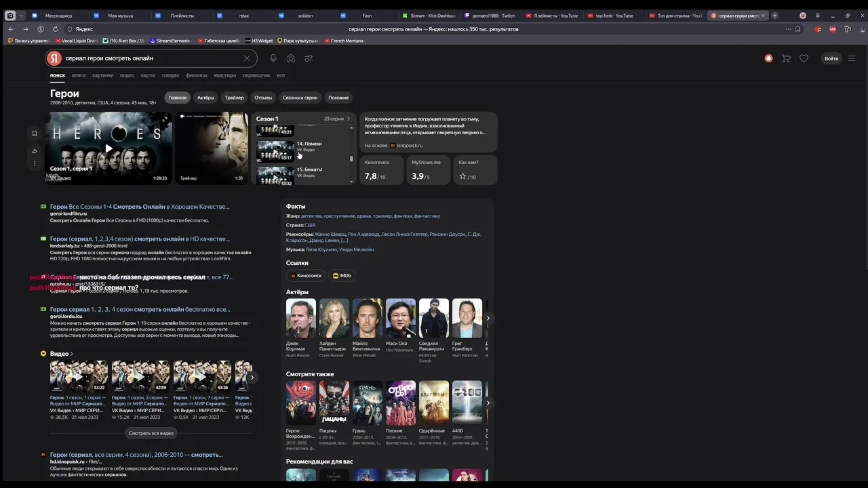Select episode 14. Помехи
The height and width of the screenshot is (488, 868).
(x=303, y=150)
